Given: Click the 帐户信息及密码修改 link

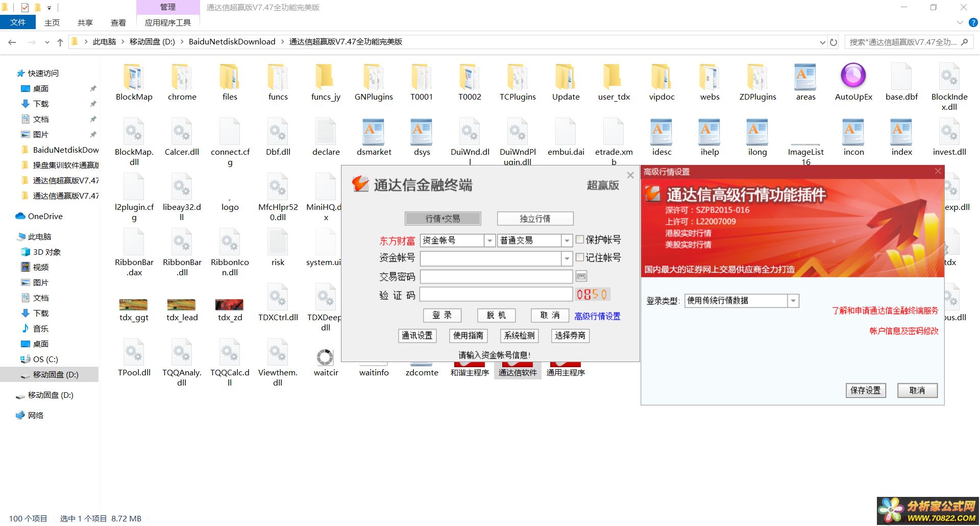Looking at the screenshot, I should (904, 331).
